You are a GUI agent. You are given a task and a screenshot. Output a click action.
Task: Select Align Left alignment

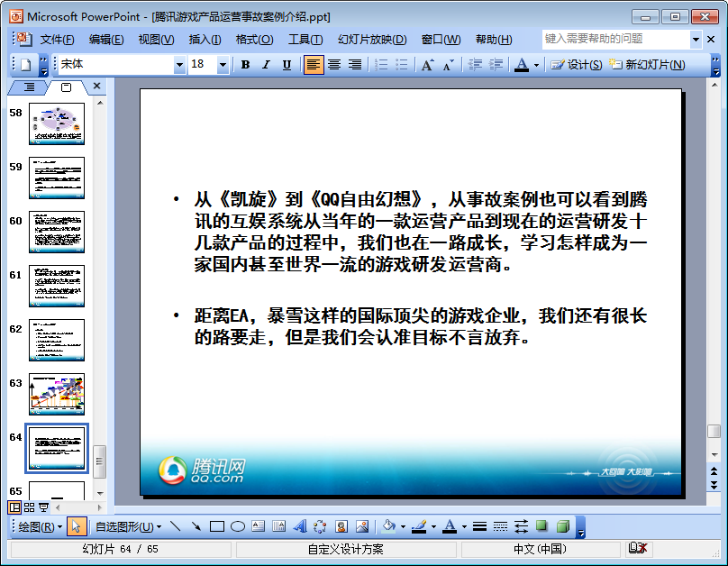tap(314, 65)
